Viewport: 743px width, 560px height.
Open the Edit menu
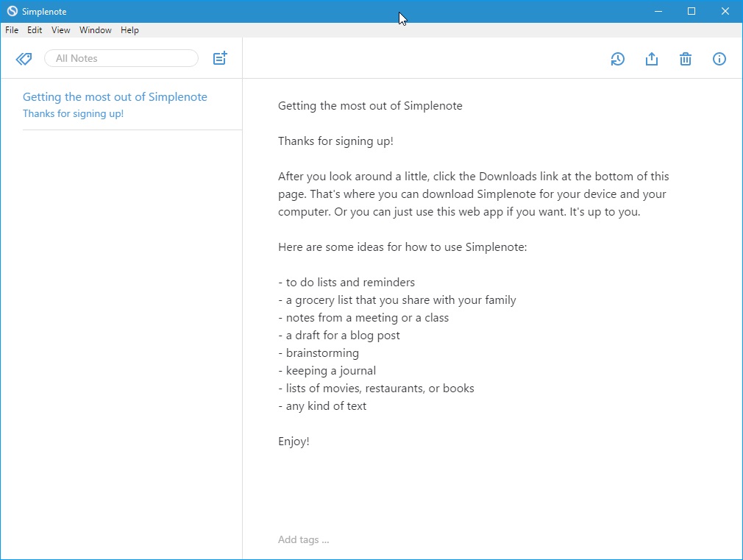[35, 30]
